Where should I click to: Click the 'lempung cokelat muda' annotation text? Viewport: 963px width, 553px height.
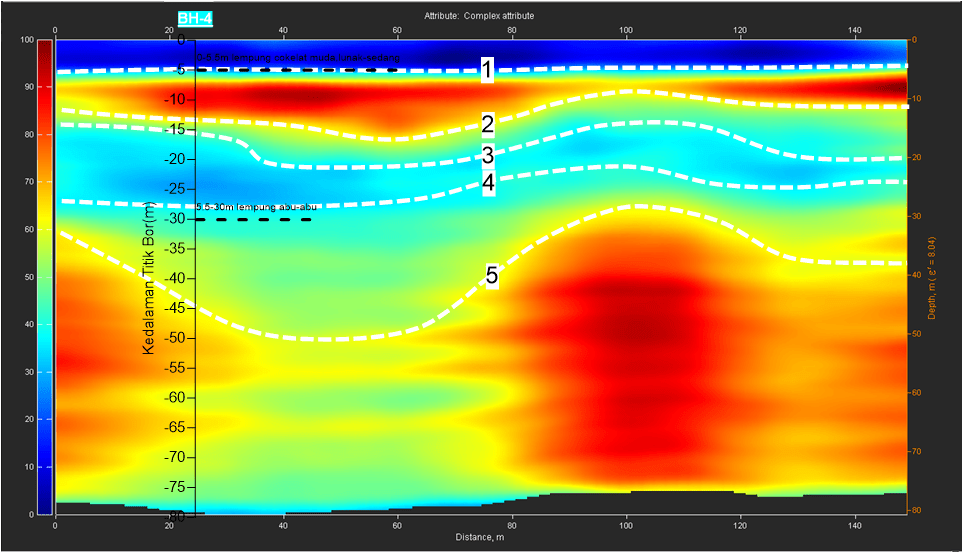pyautogui.click(x=298, y=59)
